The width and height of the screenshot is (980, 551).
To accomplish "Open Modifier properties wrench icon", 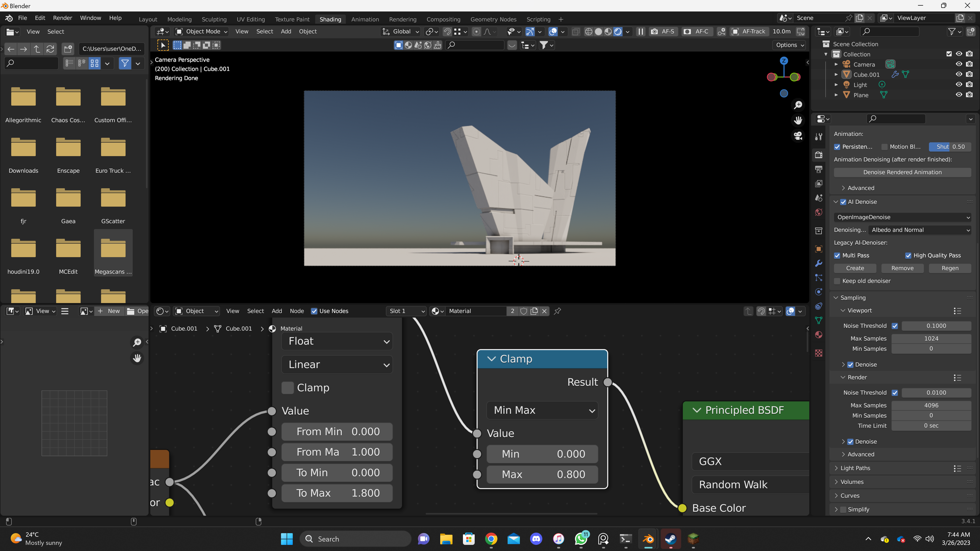I will 819,263.
